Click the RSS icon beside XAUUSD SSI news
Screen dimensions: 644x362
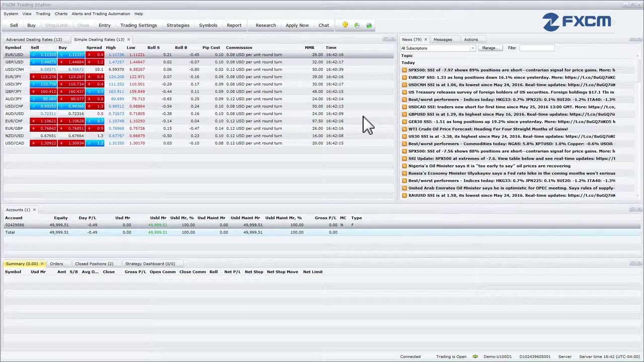click(404, 196)
